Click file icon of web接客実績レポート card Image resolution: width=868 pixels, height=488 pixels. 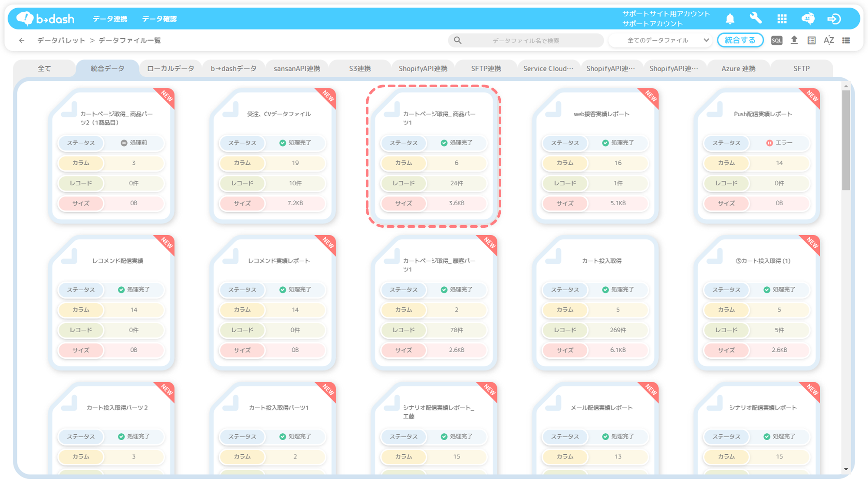pyautogui.click(x=553, y=110)
